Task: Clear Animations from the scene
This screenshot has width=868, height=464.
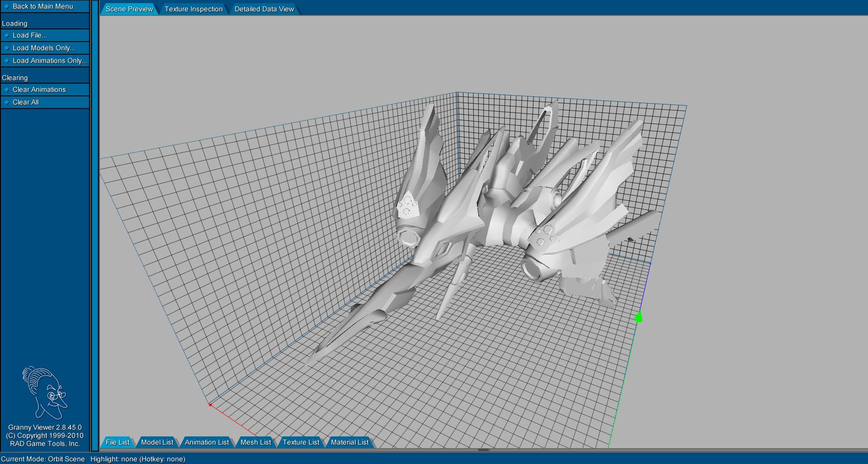Action: (x=45, y=90)
